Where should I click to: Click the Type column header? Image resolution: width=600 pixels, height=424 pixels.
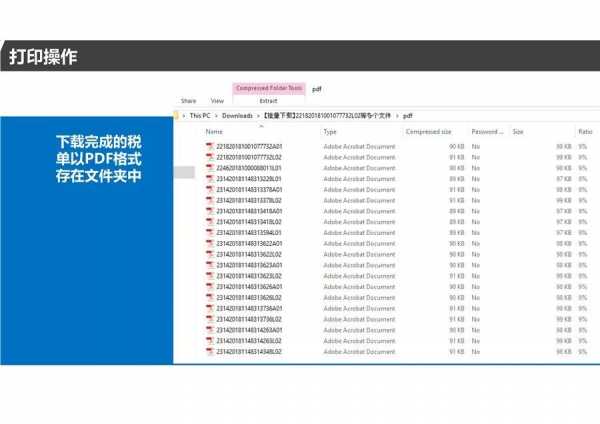click(330, 132)
